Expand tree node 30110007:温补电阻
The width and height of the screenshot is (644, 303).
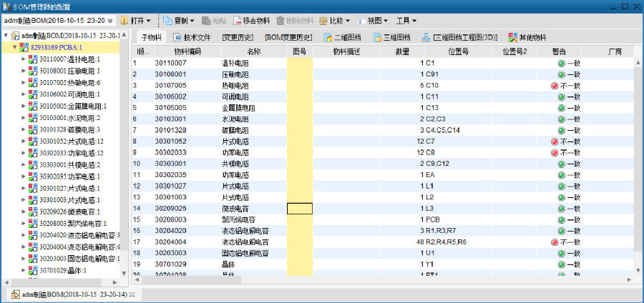[x=23, y=59]
